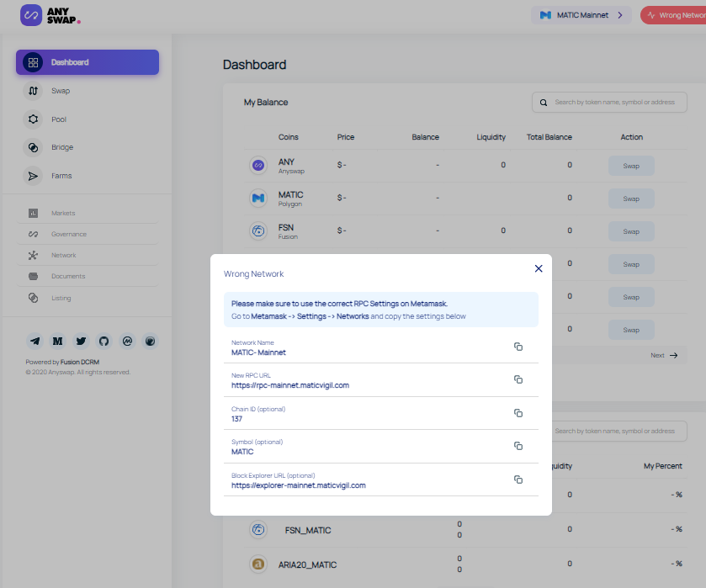Open the Bridge menu item
Image resolution: width=706 pixels, height=588 pixels.
coord(62,147)
